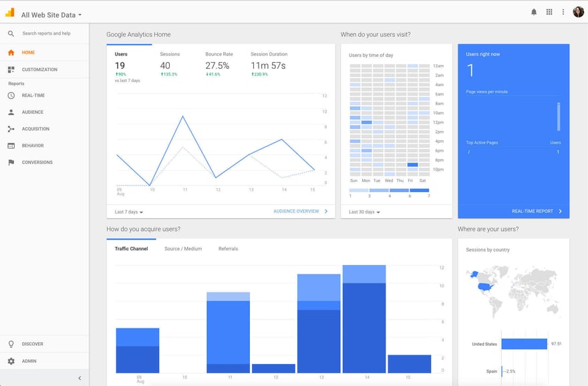This screenshot has height=386, width=588.
Task: Click the "Users by time of day" label
Action: [x=371, y=56]
